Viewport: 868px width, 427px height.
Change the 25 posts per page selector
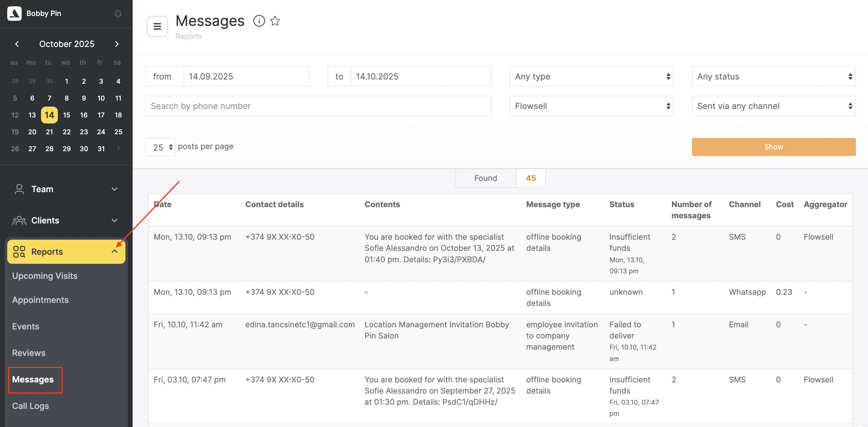160,147
